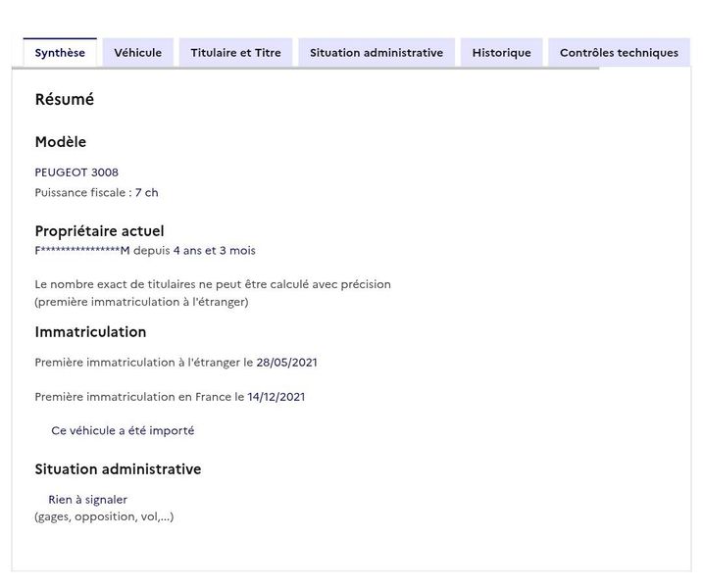Show the Contrôles techniques tab
Viewport: 703px width, 588px height.
(619, 53)
